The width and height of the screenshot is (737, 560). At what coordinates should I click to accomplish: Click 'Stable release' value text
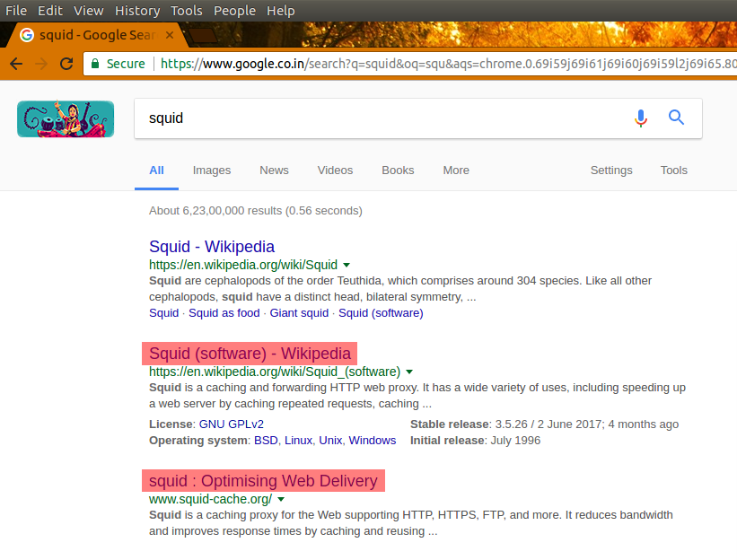click(x=587, y=424)
